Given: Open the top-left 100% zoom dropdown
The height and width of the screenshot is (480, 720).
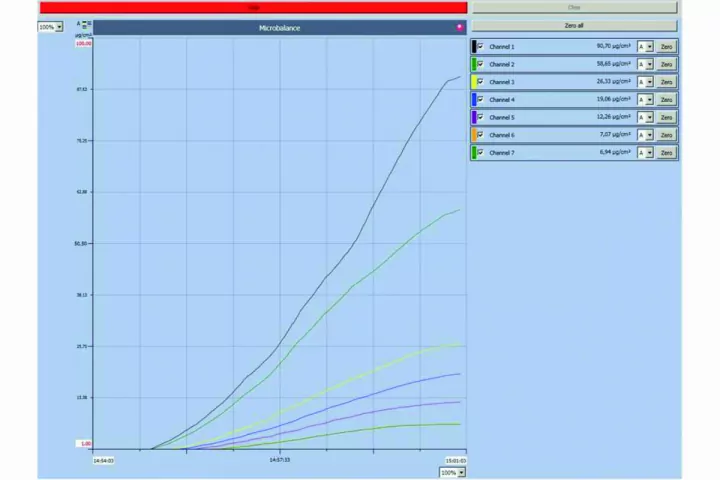Looking at the screenshot, I should [x=50, y=27].
